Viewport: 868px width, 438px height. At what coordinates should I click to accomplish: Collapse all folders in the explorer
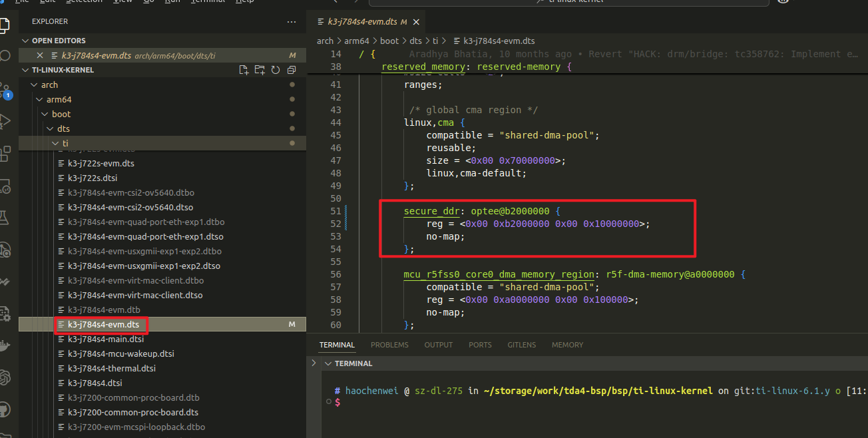292,70
